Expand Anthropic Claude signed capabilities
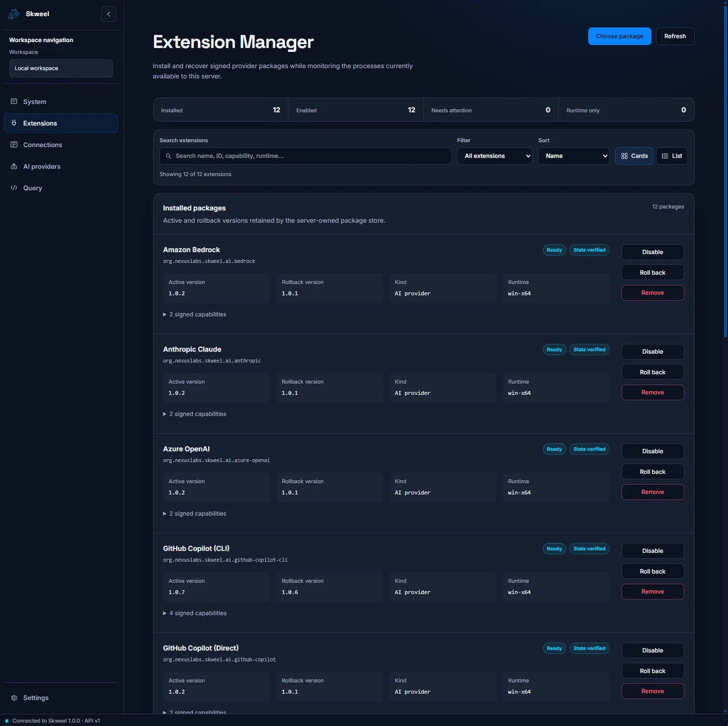The height and width of the screenshot is (726, 728). point(194,414)
